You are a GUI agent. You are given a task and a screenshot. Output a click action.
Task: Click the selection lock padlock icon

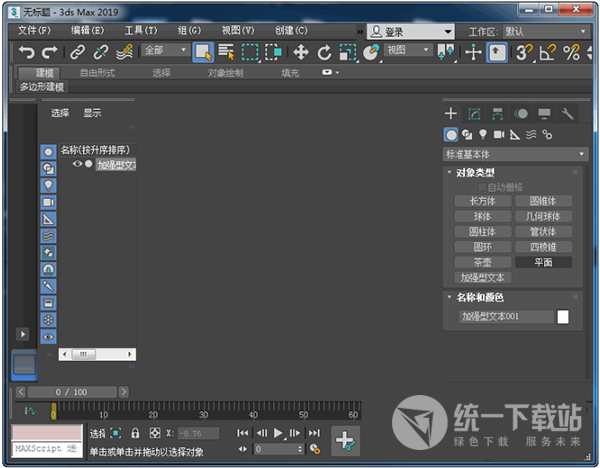(x=135, y=434)
